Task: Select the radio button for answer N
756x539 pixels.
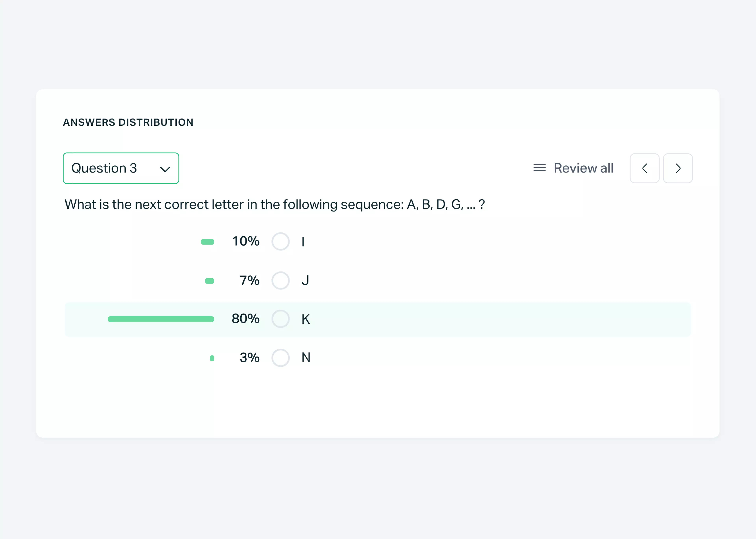Action: 280,358
